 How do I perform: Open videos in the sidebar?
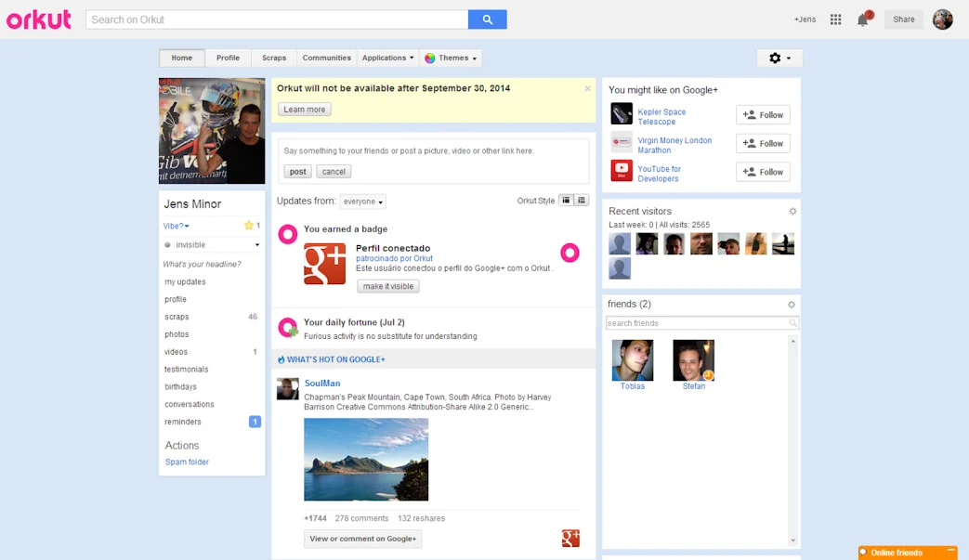[177, 352]
